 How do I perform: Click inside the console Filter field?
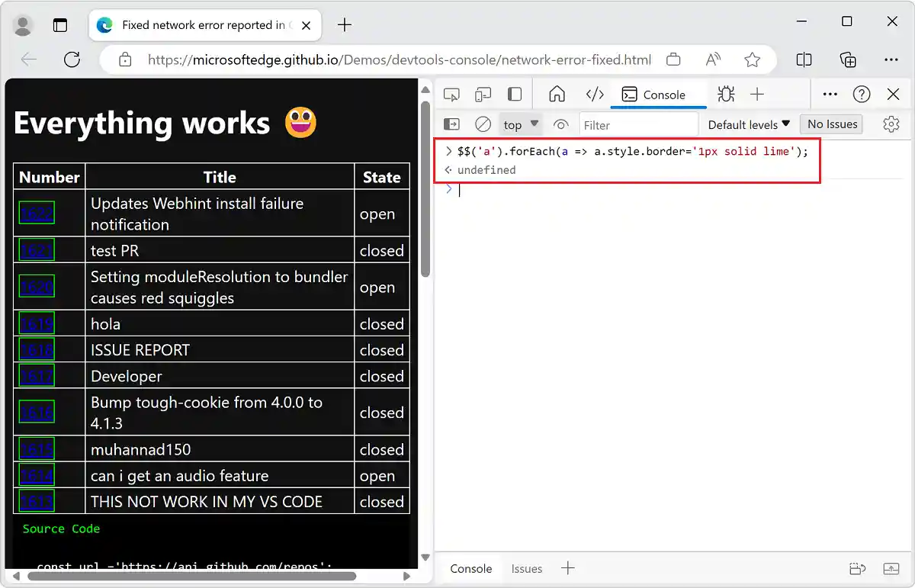pos(639,124)
